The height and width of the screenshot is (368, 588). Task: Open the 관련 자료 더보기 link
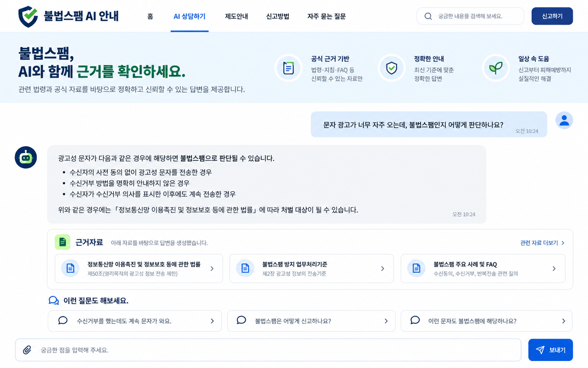542,243
